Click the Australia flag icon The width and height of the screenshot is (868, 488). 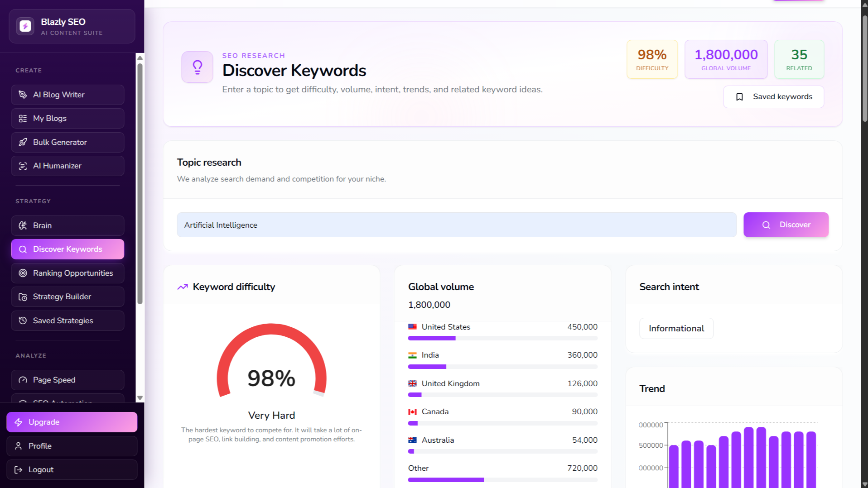pyautogui.click(x=412, y=440)
